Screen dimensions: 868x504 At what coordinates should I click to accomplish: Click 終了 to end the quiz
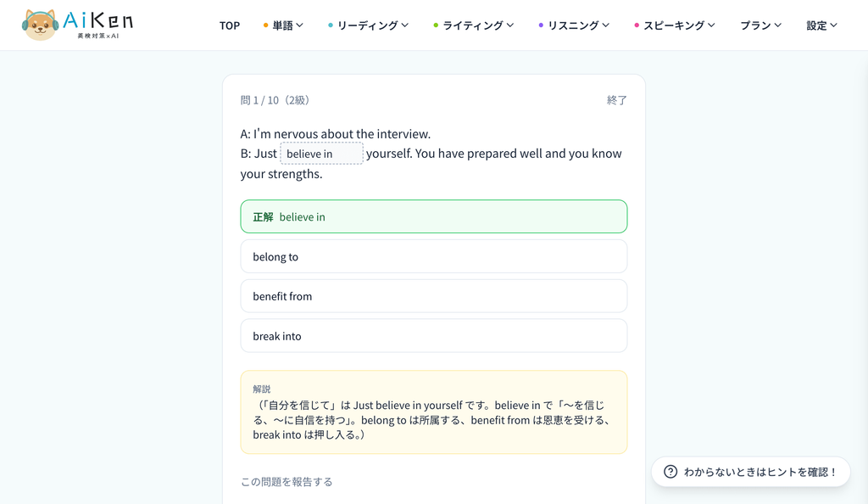tap(617, 100)
